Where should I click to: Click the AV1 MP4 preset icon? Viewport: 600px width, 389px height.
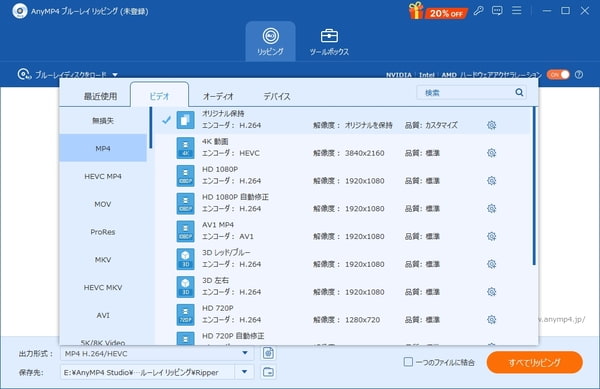pyautogui.click(x=185, y=231)
